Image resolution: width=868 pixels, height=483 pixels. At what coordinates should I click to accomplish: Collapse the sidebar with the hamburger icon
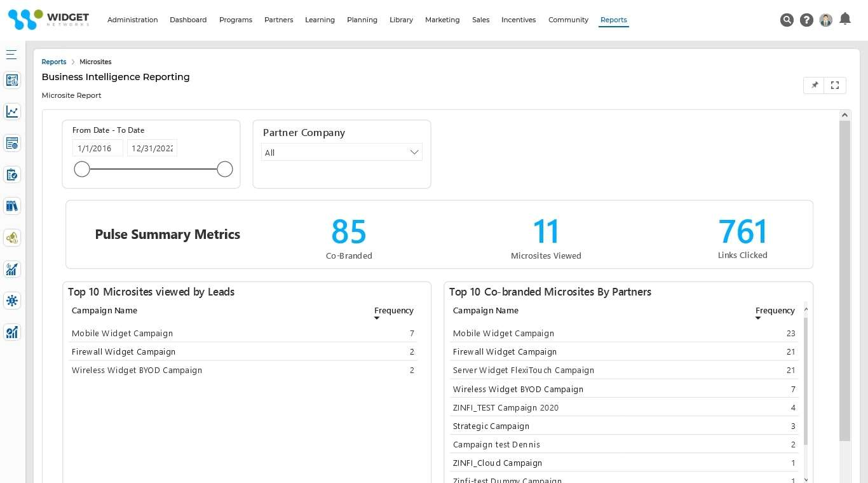click(x=11, y=54)
